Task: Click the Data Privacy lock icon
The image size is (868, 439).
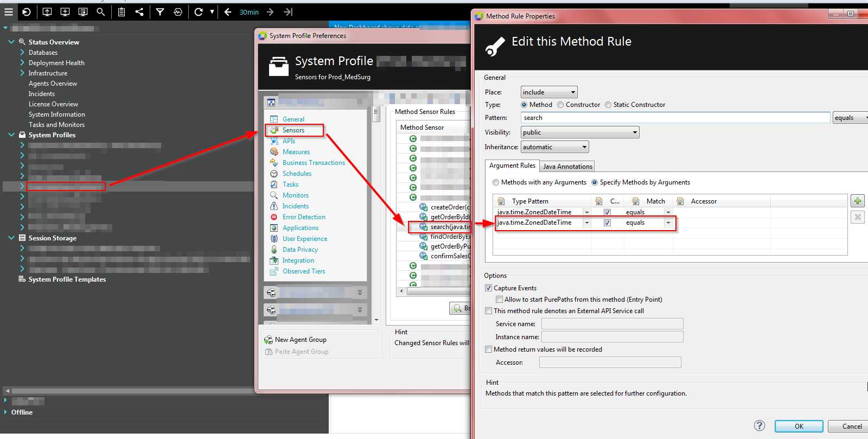Action: click(274, 250)
